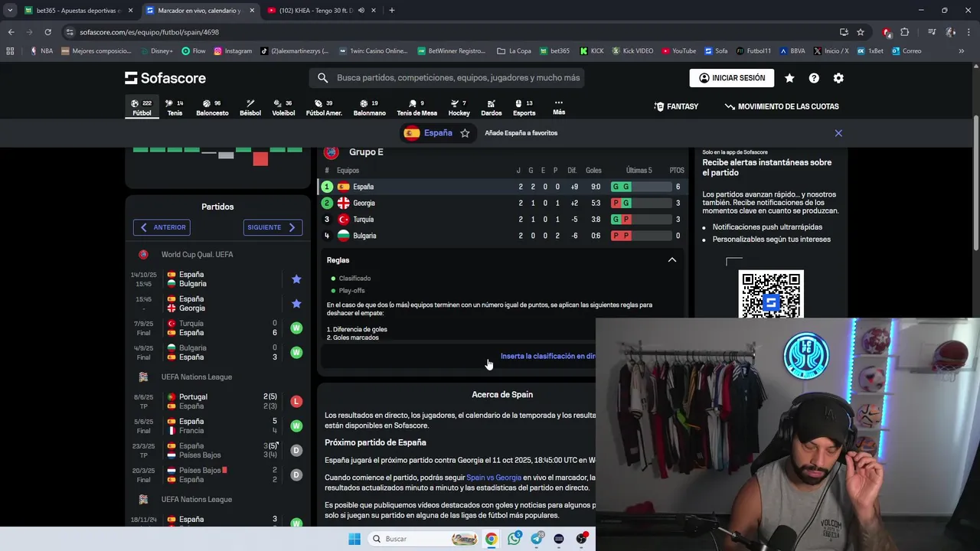Open the Fútbol Amer. category

(324, 107)
